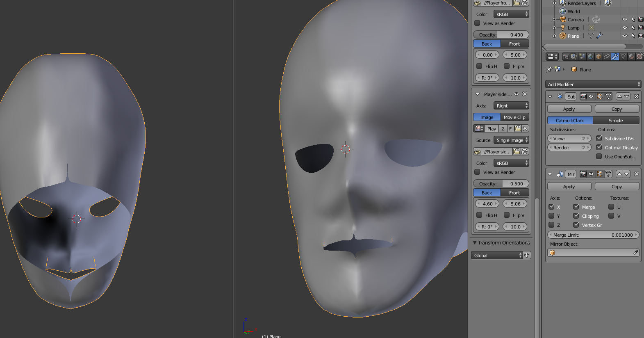Toggle Mirror X axis checkbox

551,207
